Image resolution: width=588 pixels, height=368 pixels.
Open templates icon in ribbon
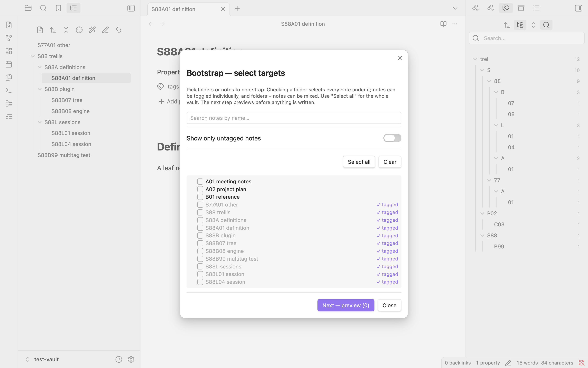[x=9, y=77]
